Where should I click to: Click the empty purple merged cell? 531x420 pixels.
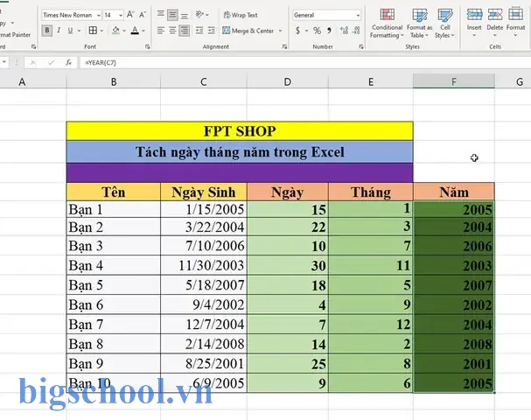(240, 172)
